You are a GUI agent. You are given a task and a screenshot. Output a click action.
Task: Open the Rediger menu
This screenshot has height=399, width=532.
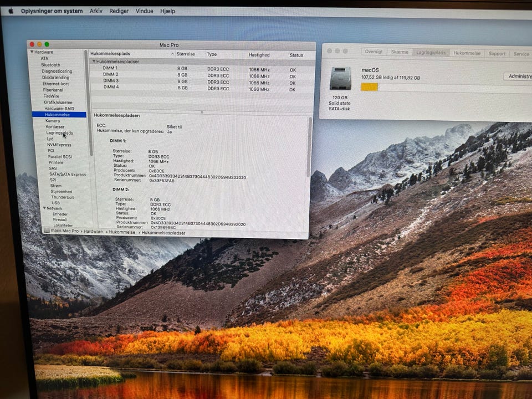[119, 11]
